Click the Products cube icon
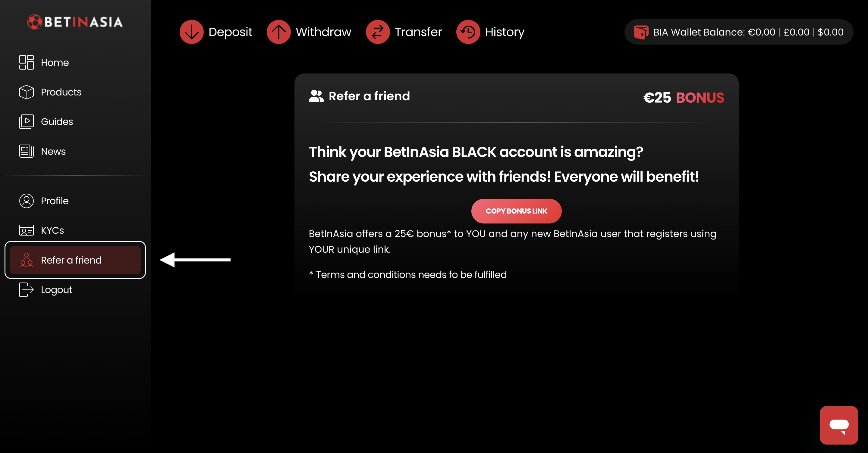This screenshot has height=453, width=868. click(x=26, y=92)
